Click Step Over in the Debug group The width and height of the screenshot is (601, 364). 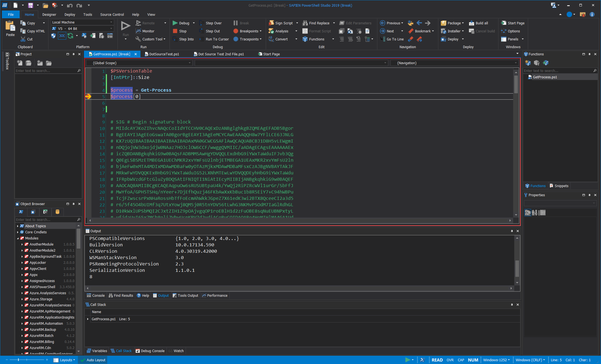click(x=211, y=23)
